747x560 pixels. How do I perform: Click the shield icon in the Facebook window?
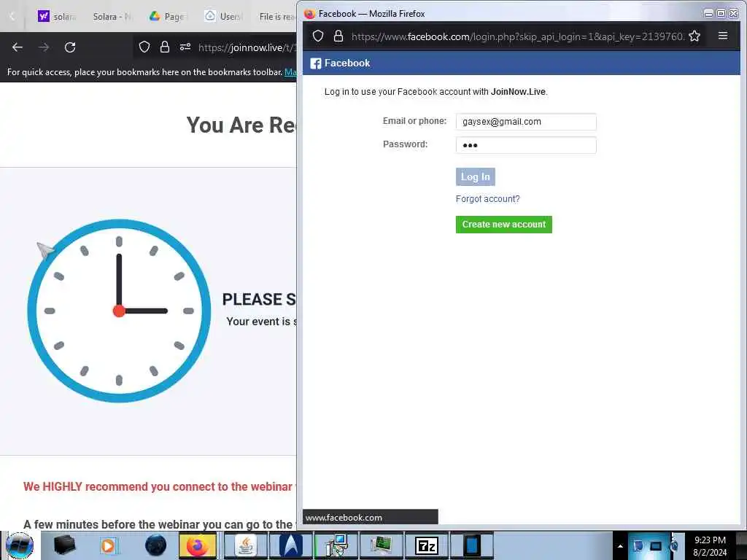click(x=318, y=36)
